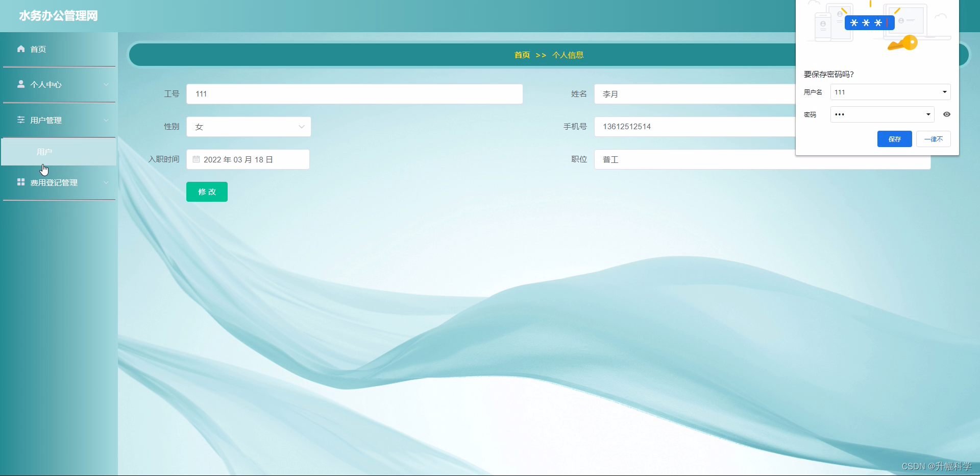Click 保存 to save the password
The height and width of the screenshot is (476, 980).
pos(894,139)
